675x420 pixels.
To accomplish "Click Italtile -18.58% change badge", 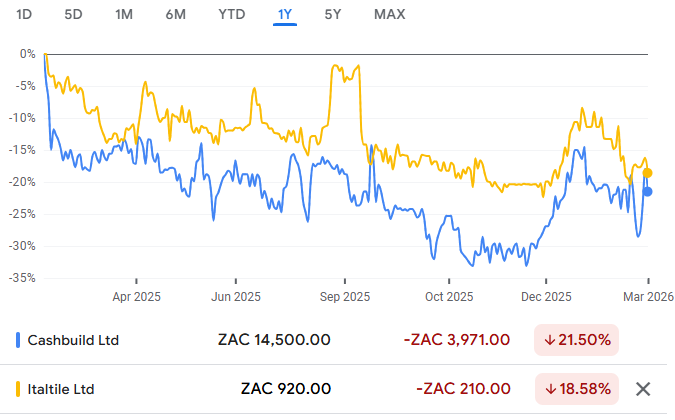I will [x=577, y=389].
